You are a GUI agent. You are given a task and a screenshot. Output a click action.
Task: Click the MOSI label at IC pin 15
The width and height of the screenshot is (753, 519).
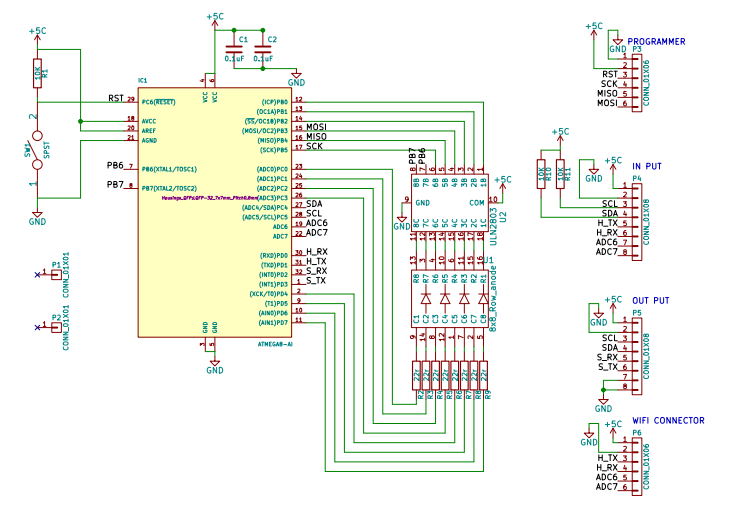tap(316, 127)
